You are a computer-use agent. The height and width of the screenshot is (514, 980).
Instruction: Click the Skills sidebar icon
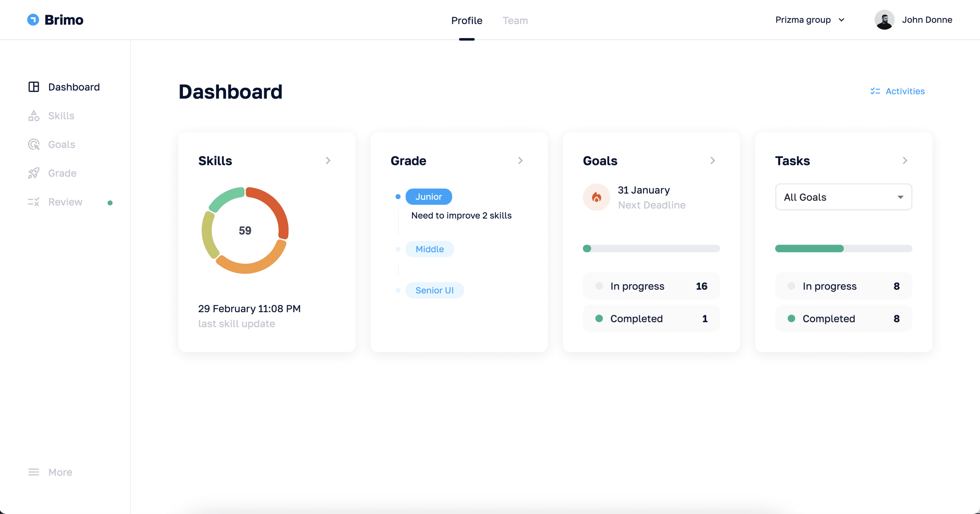pos(34,115)
